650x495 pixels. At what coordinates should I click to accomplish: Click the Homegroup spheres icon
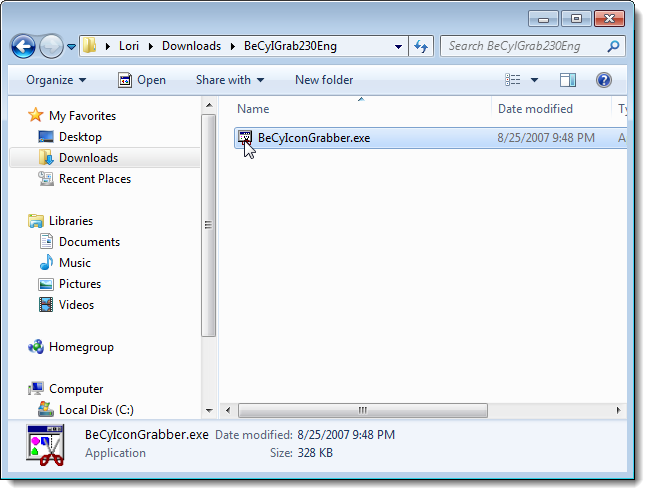tap(36, 347)
